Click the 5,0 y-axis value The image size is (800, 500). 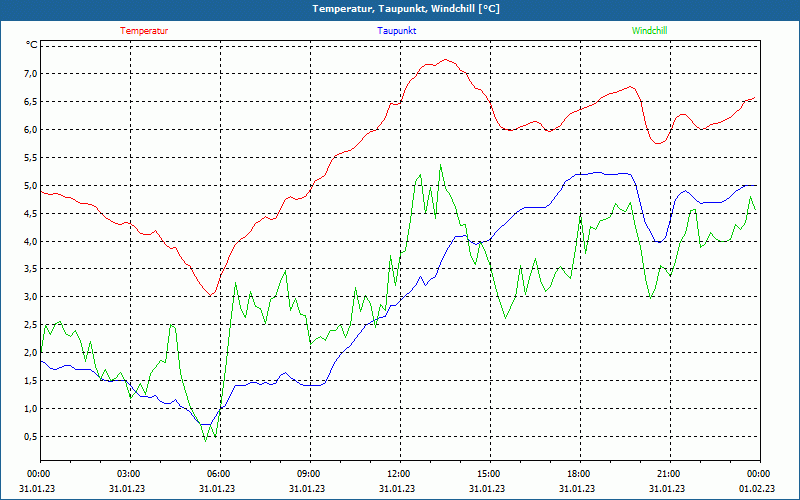click(x=31, y=186)
